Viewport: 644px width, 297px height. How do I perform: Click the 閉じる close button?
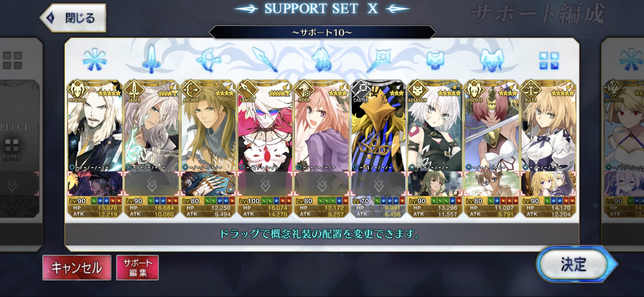[x=73, y=18]
